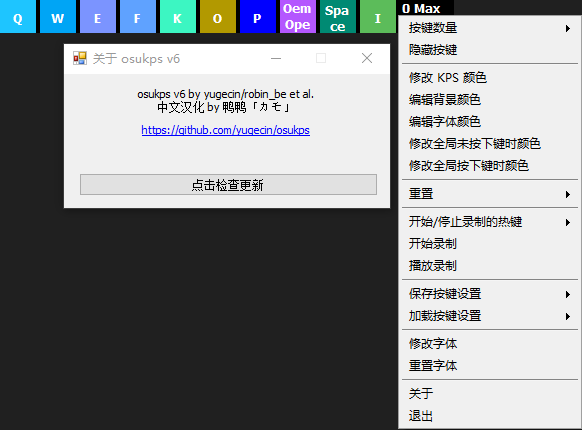Click the Space key tile
582x430 pixels.
338,16
